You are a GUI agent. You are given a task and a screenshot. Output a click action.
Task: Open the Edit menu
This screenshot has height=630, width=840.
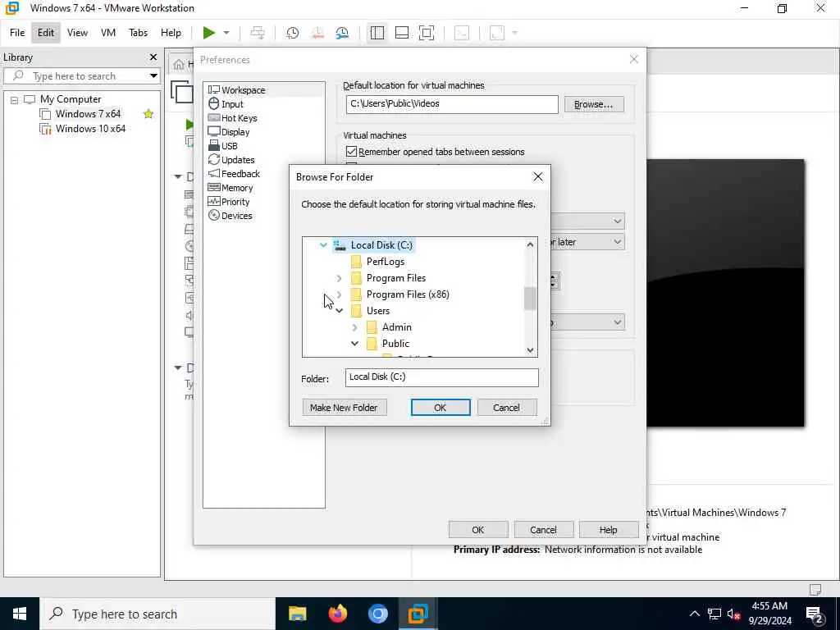point(46,33)
